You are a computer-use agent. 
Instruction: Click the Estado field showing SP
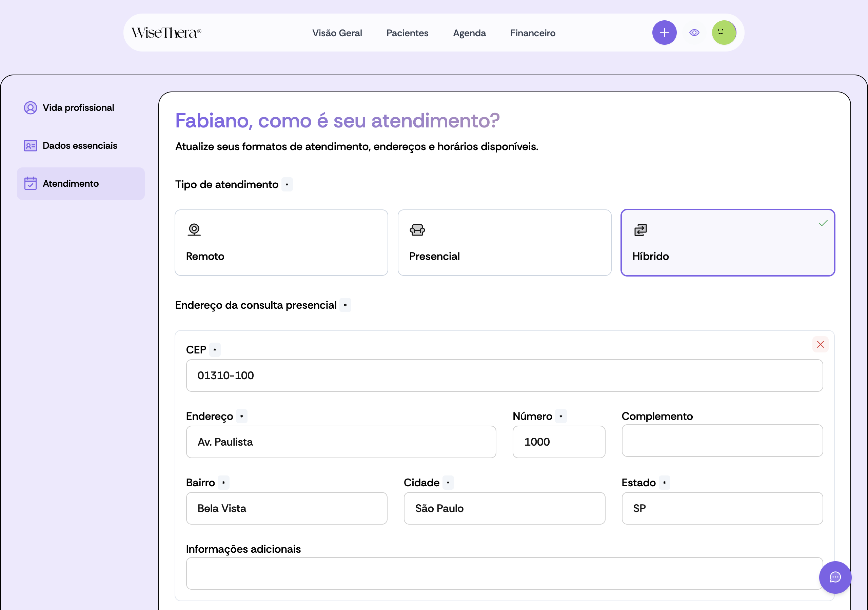[x=722, y=508]
